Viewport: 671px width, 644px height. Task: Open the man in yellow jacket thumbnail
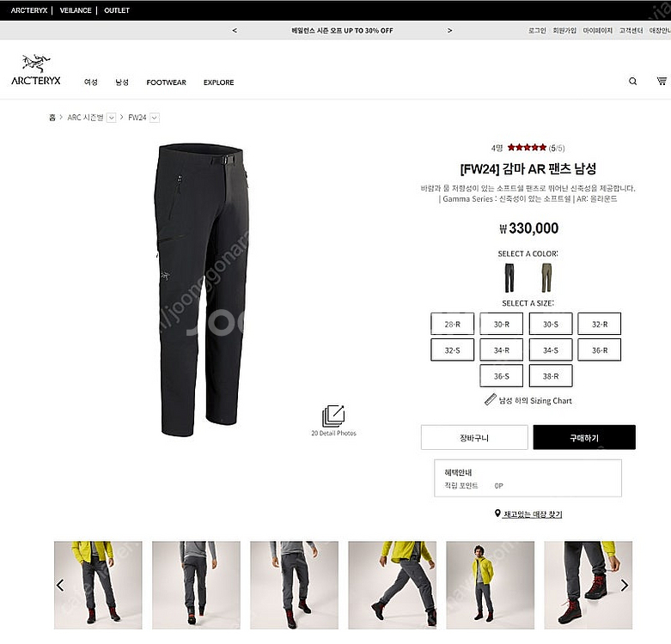490,585
